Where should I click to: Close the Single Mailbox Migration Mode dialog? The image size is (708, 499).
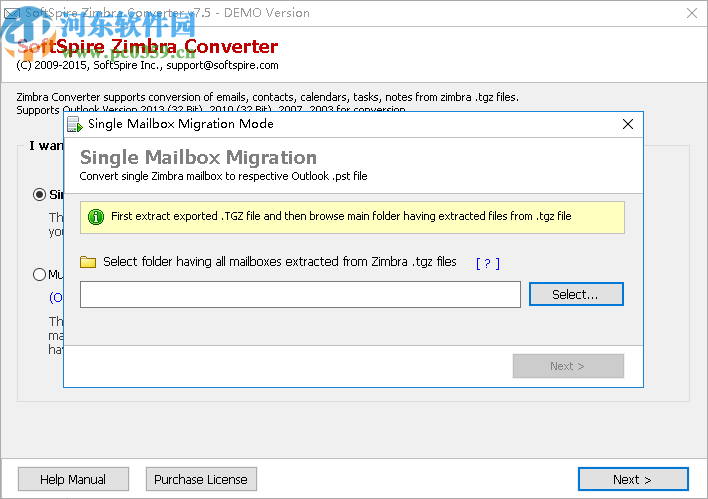[628, 124]
